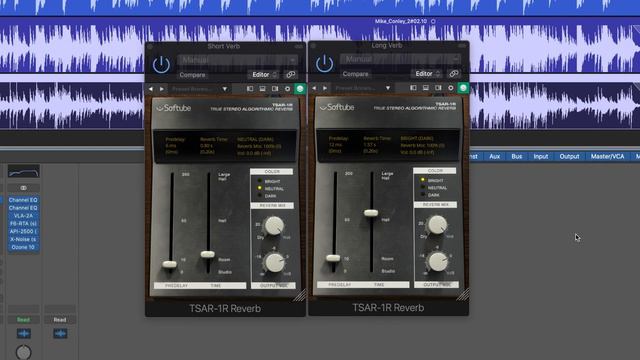
Task: Open the X-Noise plugin slot
Action: tap(24, 239)
